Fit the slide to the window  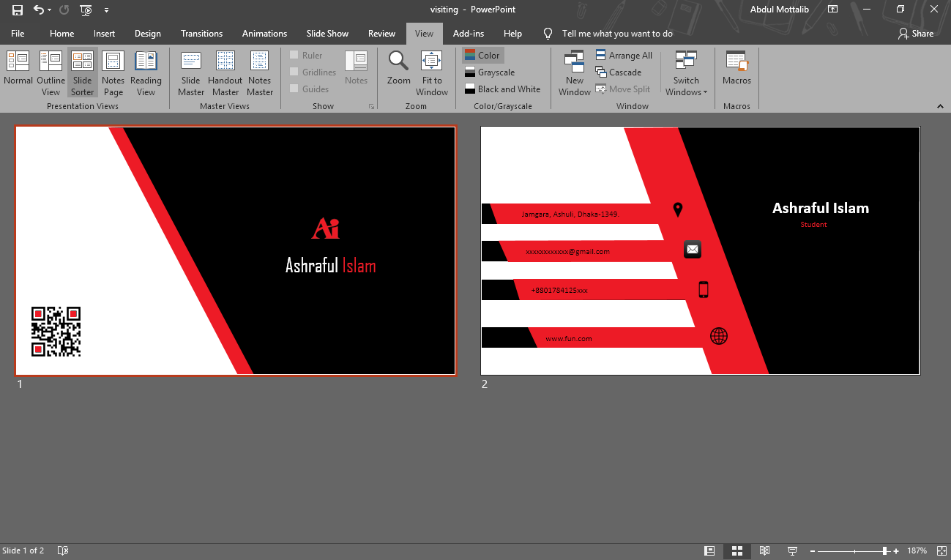coord(432,73)
